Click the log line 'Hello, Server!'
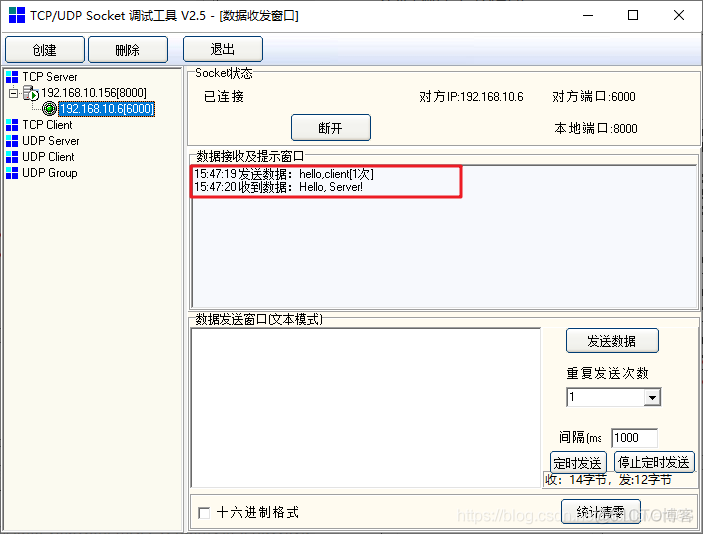 pos(278,187)
